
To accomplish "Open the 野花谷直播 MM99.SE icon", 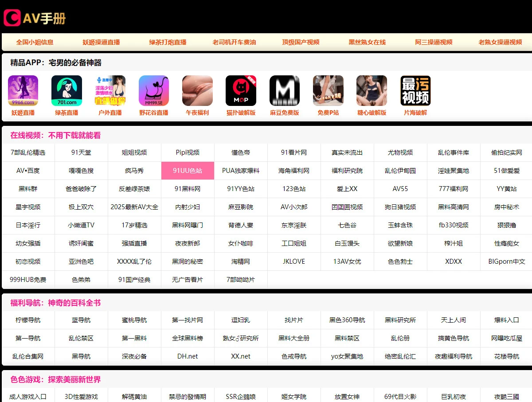I will [153, 90].
